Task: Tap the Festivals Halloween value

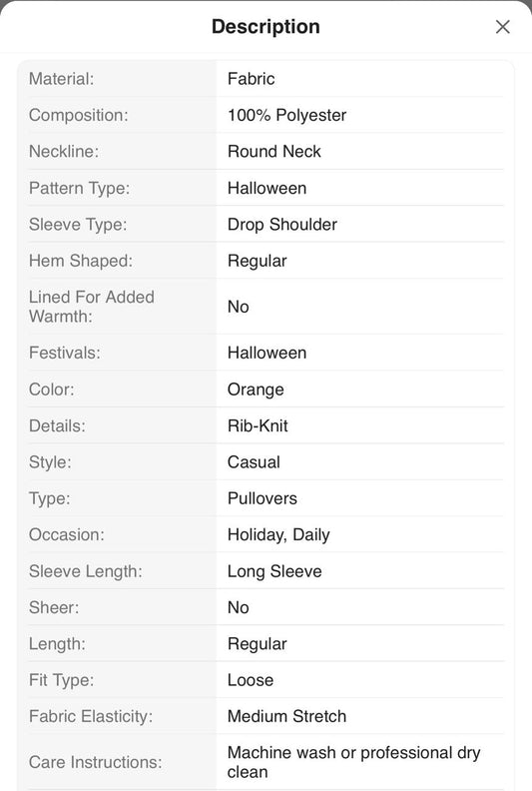Action: point(266,353)
